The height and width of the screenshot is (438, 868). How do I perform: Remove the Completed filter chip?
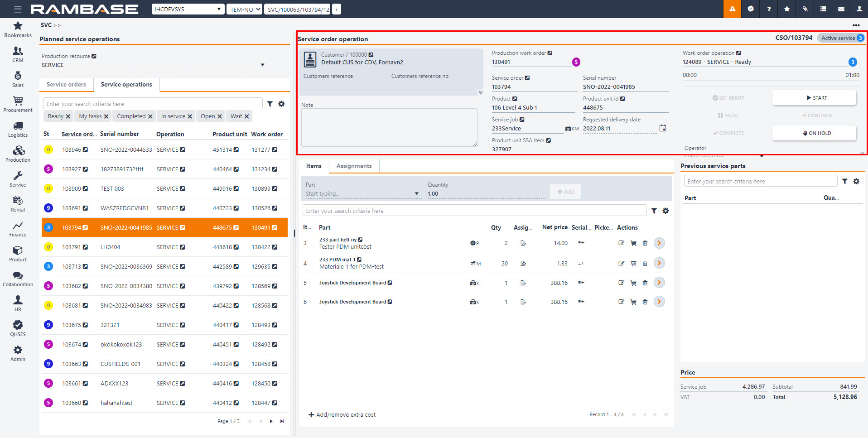[x=150, y=116]
